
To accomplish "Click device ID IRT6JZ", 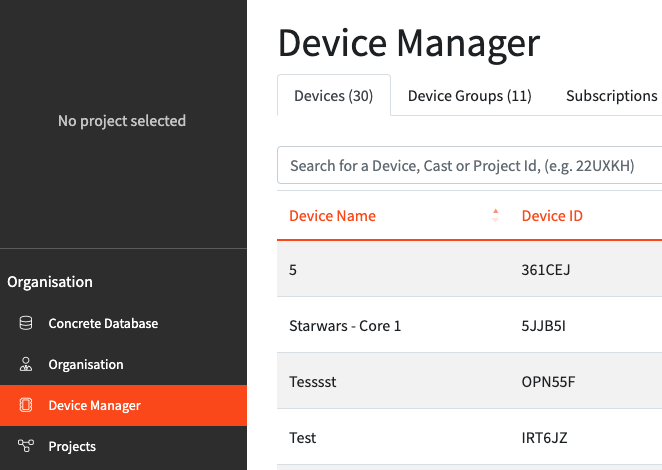I will [545, 438].
